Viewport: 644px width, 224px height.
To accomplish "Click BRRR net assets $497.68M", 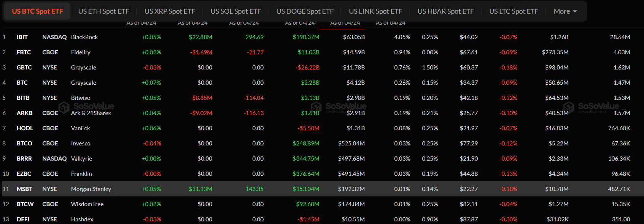I will click(351, 159).
